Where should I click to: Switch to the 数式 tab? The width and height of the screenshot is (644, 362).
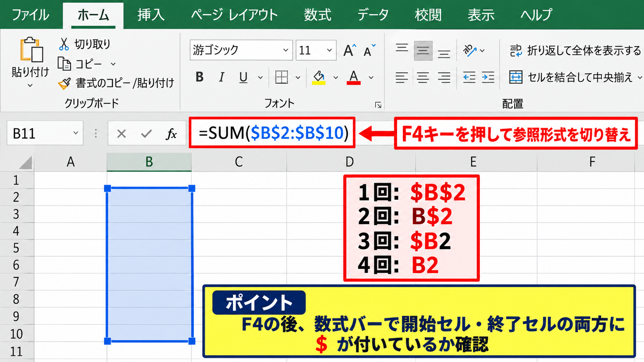coord(317,15)
